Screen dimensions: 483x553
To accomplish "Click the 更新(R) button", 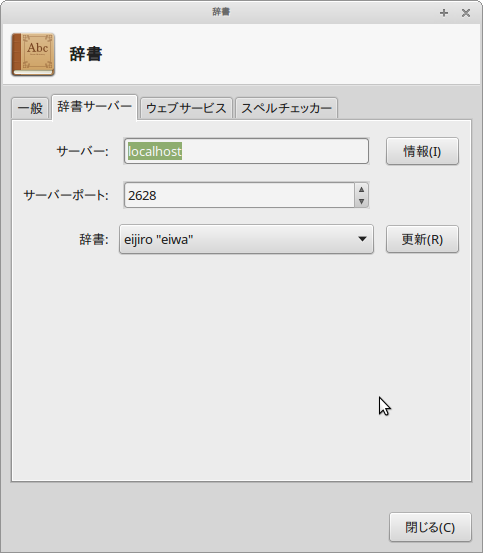I will pyautogui.click(x=422, y=239).
